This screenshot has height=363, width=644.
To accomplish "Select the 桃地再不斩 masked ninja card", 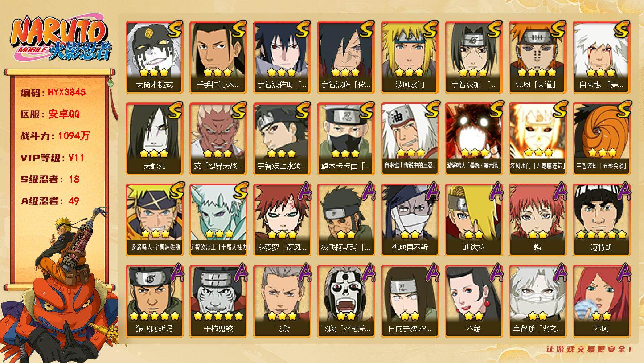I will 410,220.
